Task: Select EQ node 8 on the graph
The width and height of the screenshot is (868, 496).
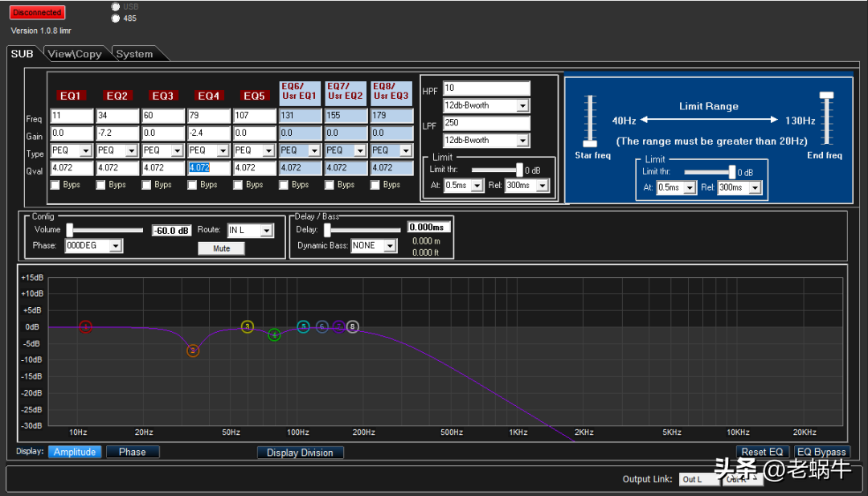Action: click(352, 326)
